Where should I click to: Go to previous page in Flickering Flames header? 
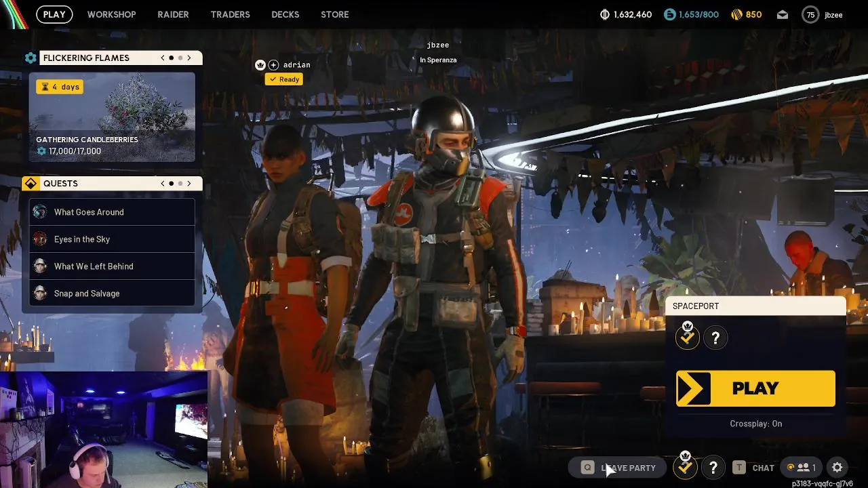tap(163, 58)
